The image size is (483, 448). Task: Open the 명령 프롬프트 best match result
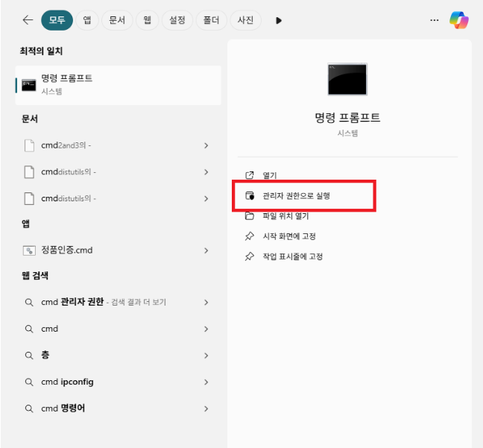click(x=118, y=84)
